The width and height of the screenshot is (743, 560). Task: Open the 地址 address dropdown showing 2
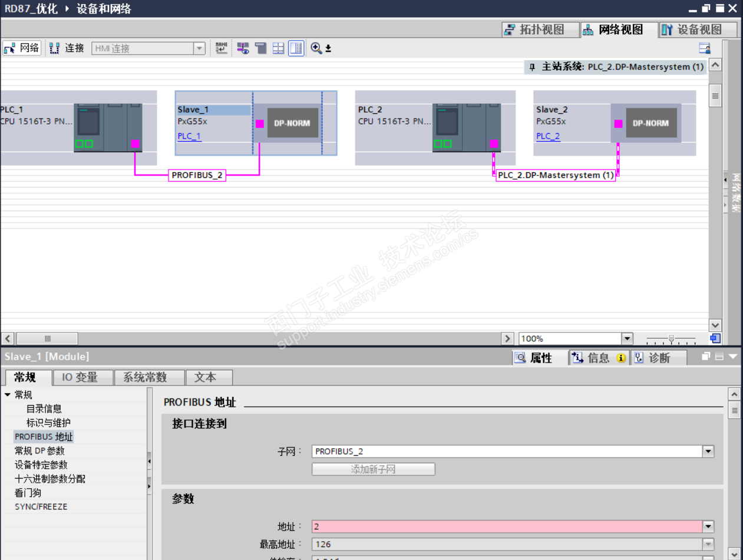[x=708, y=526]
